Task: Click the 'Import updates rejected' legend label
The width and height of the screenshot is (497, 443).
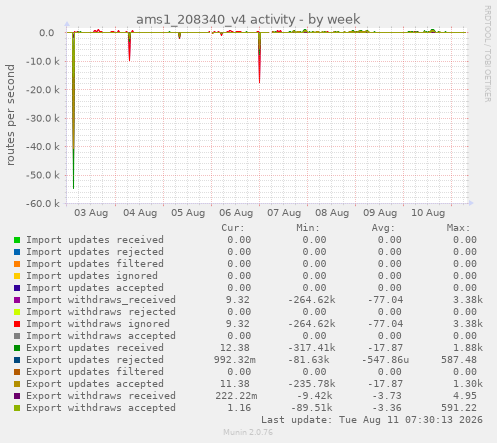Action: [95, 252]
